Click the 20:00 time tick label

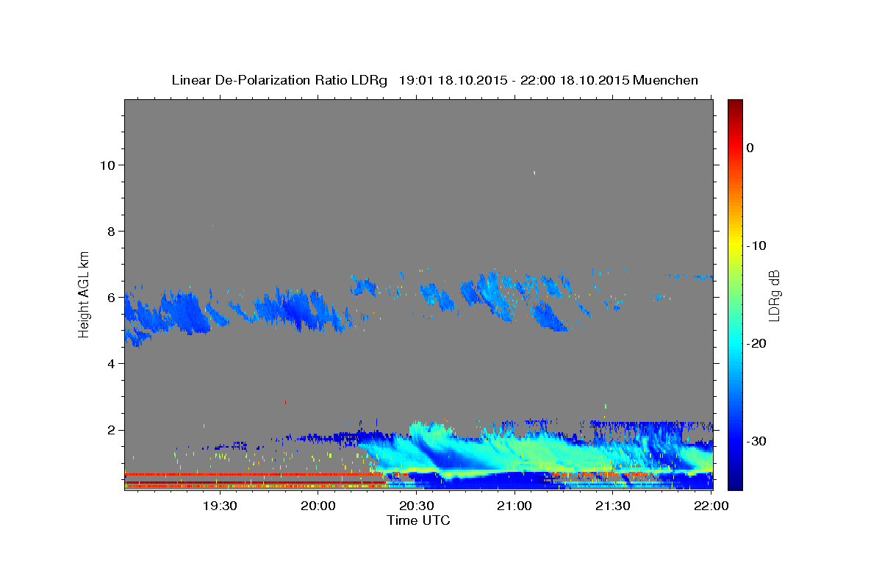pyautogui.click(x=318, y=506)
